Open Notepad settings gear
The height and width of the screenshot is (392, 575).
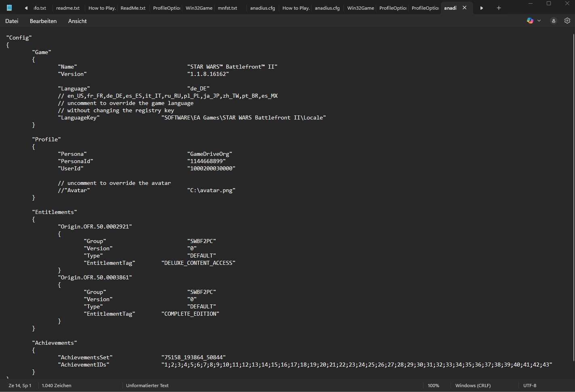(x=567, y=21)
